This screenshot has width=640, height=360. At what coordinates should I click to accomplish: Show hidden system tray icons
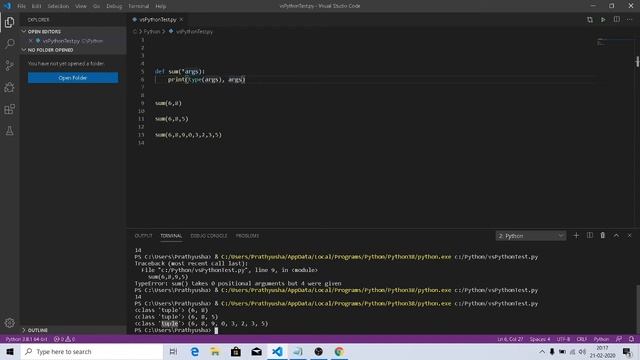(x=542, y=351)
